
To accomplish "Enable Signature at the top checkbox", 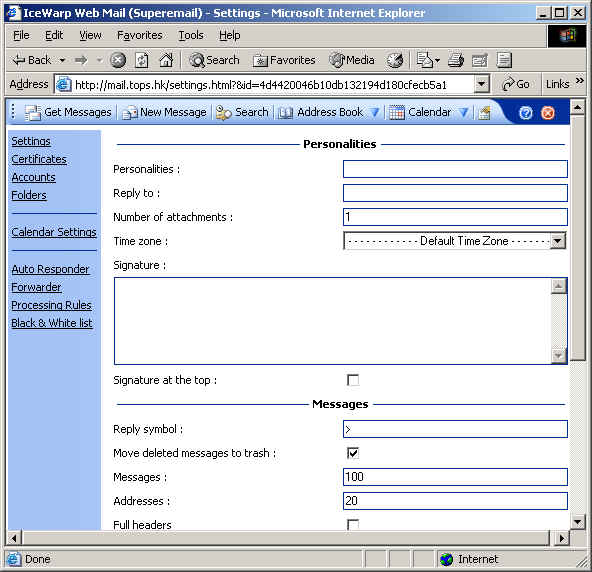I will pyautogui.click(x=353, y=380).
